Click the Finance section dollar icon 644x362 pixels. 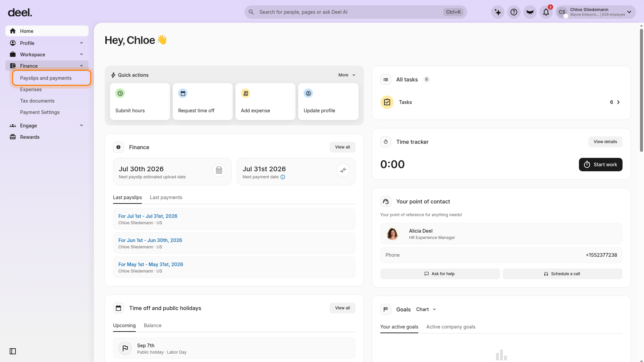[118, 147]
